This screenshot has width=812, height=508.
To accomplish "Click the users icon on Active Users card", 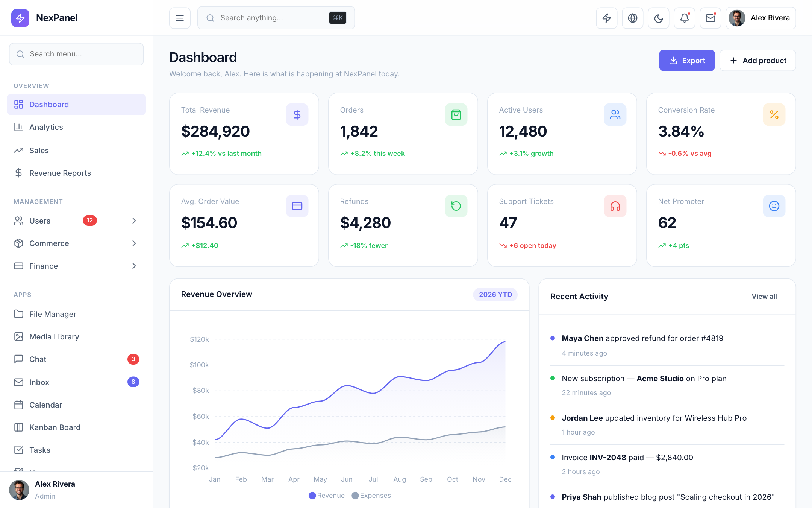I will [x=615, y=114].
